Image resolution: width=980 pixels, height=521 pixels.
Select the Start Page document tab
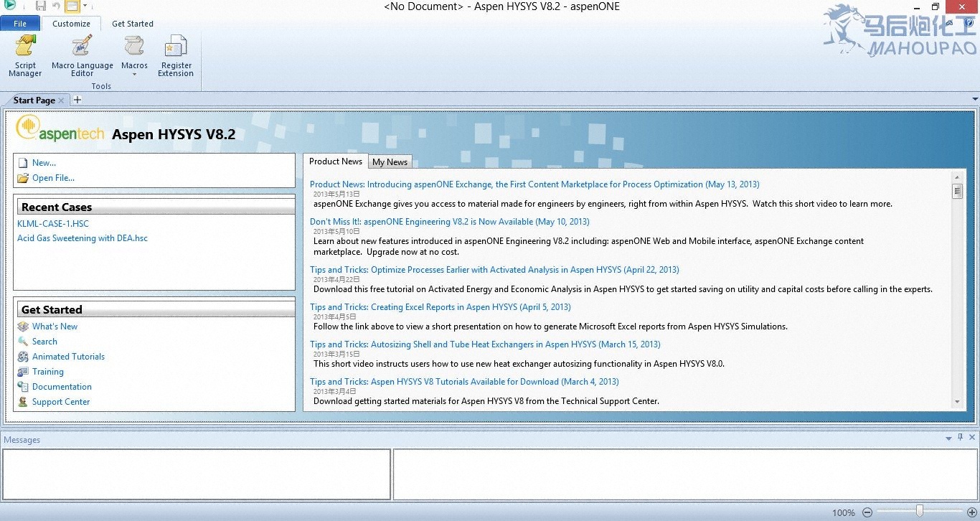(34, 100)
